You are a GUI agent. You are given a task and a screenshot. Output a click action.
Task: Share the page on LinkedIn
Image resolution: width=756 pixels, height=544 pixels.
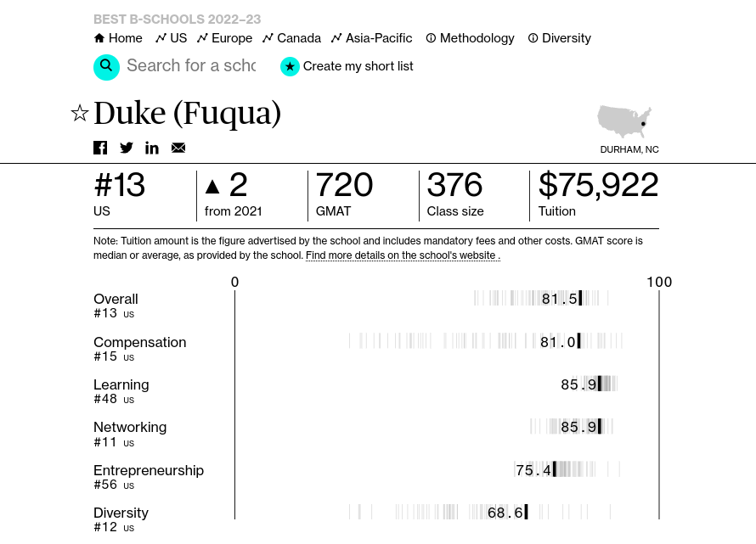[x=152, y=148]
